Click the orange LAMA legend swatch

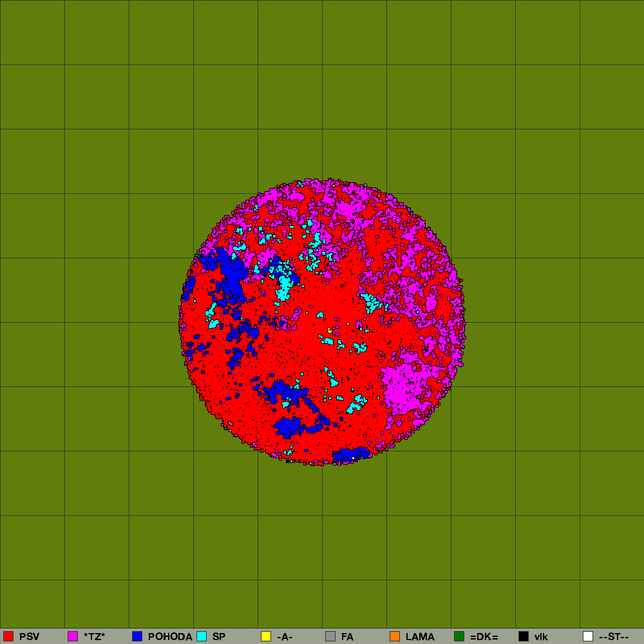click(x=395, y=636)
